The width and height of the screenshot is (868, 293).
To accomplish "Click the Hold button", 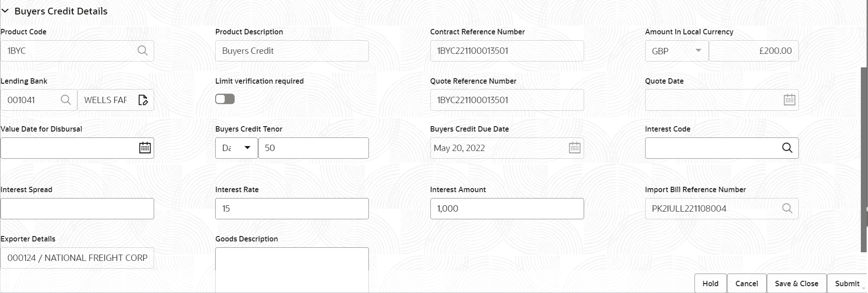I will 710,284.
